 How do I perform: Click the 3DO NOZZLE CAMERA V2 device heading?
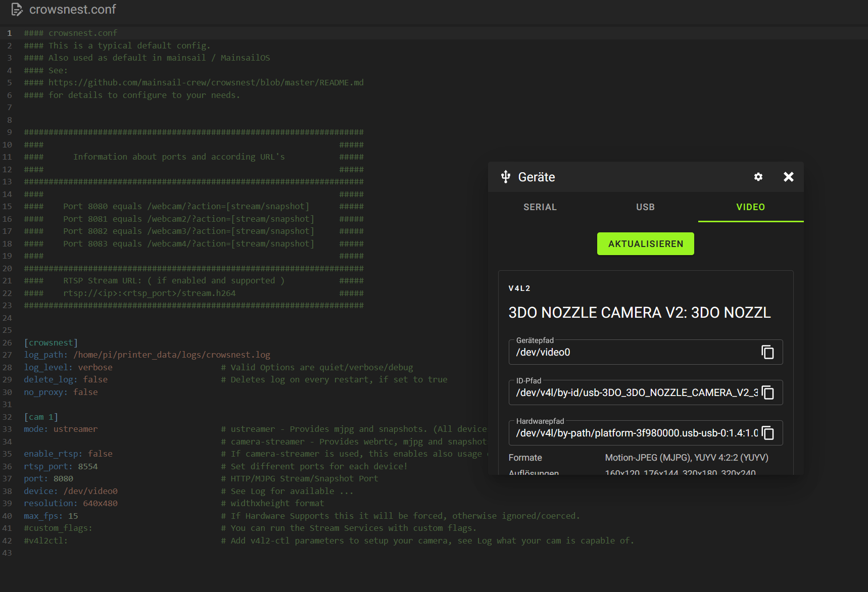639,313
